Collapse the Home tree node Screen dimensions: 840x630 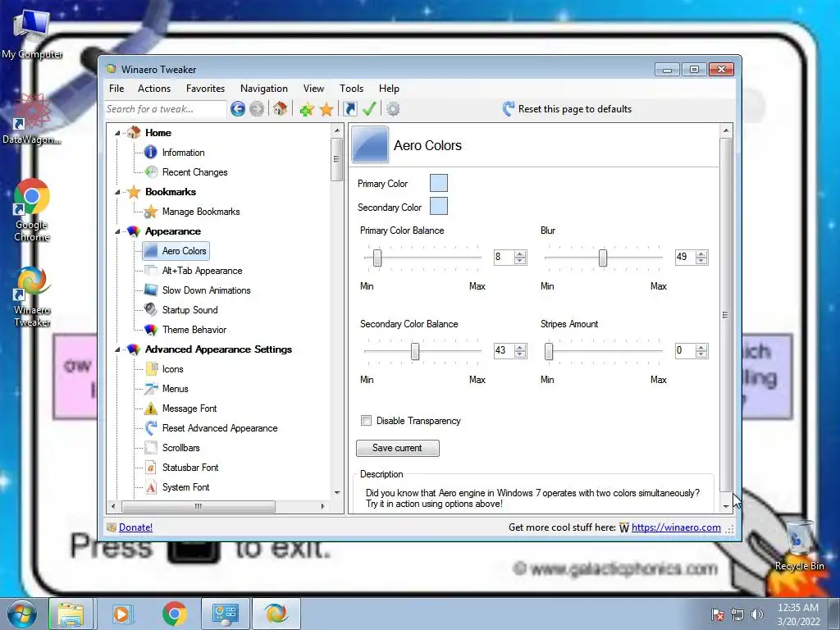click(x=117, y=133)
